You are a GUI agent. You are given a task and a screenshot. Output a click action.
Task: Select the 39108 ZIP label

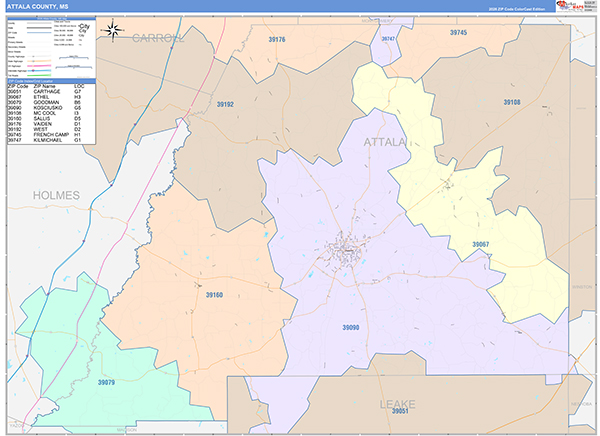point(512,102)
